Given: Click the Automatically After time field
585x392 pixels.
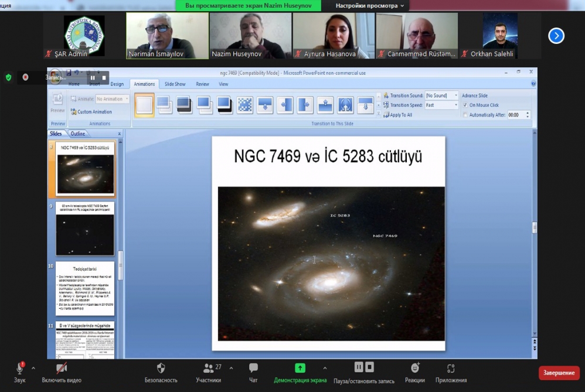Looking at the screenshot, I should 516,115.
